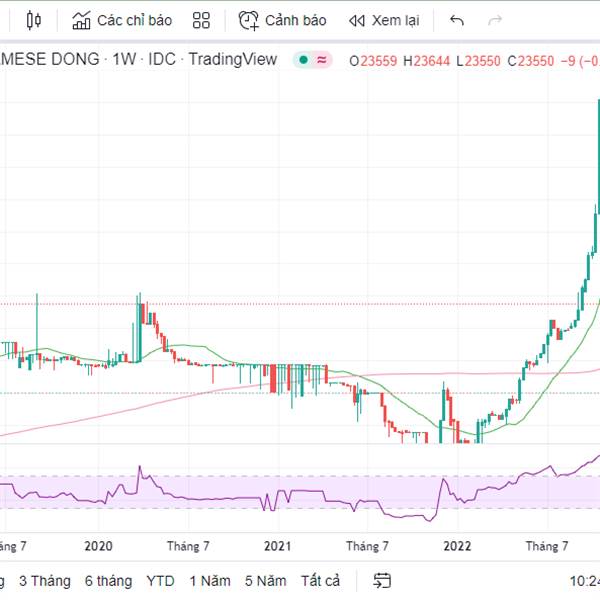The height and width of the screenshot is (600, 600).
Task: Click the 2020 label on time axis
Action: 98,546
